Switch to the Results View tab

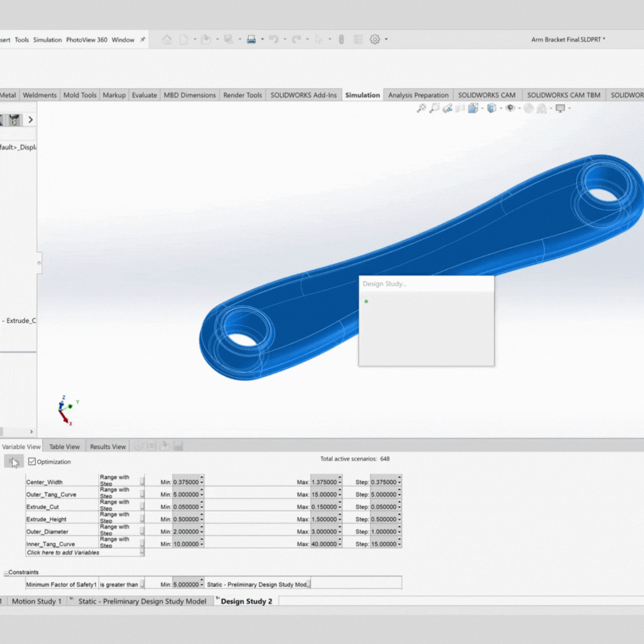pos(107,447)
